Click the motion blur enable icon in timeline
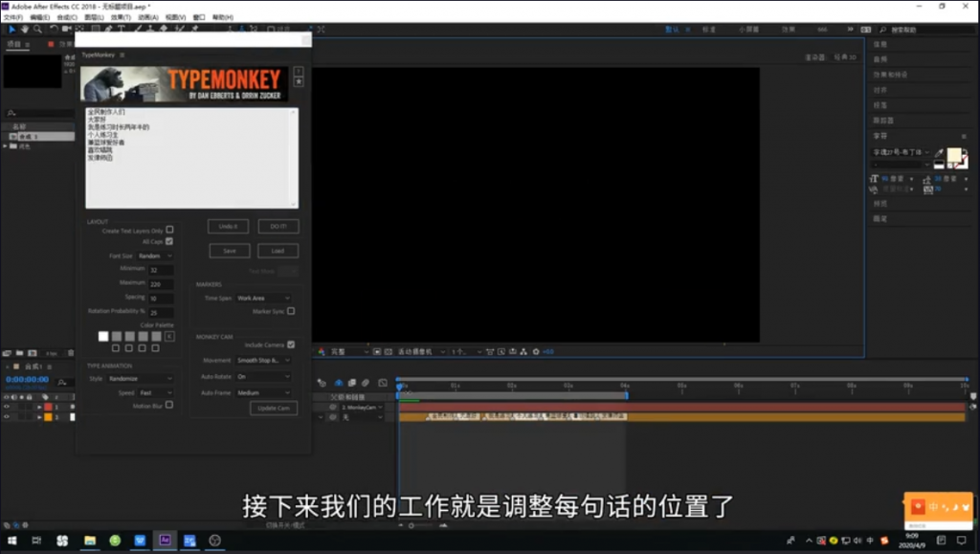Viewport: 980px width, 554px height. coord(366,383)
